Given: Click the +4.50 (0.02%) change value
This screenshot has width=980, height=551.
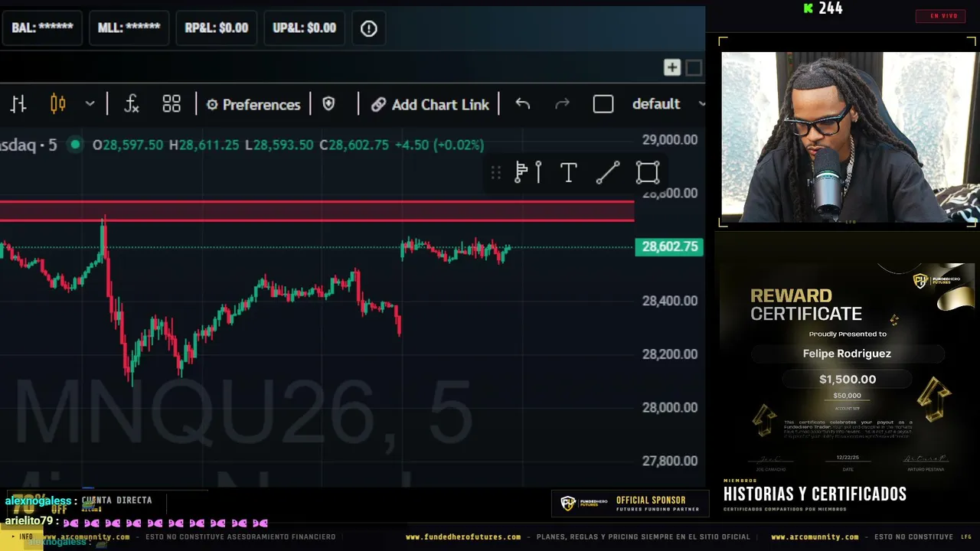Looking at the screenshot, I should click(x=440, y=145).
